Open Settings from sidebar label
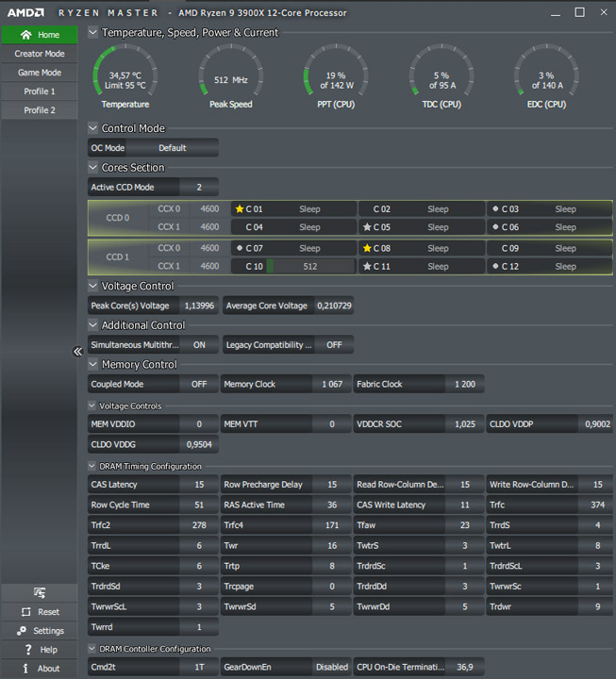This screenshot has height=679, width=616. [48, 631]
